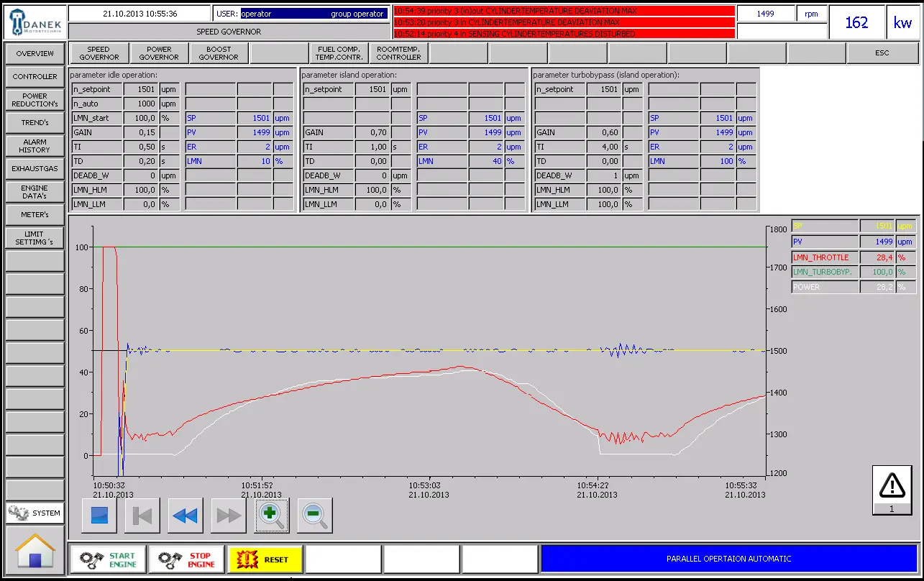Navigate home using the house icon

tap(33, 549)
